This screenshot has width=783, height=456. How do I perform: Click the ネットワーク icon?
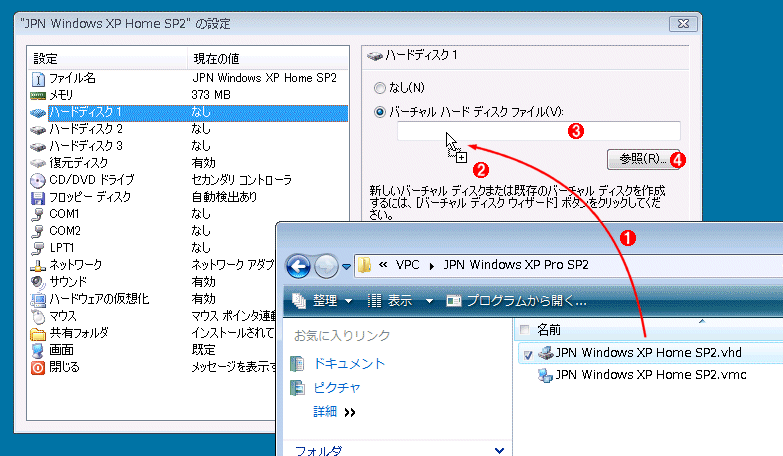[38, 266]
